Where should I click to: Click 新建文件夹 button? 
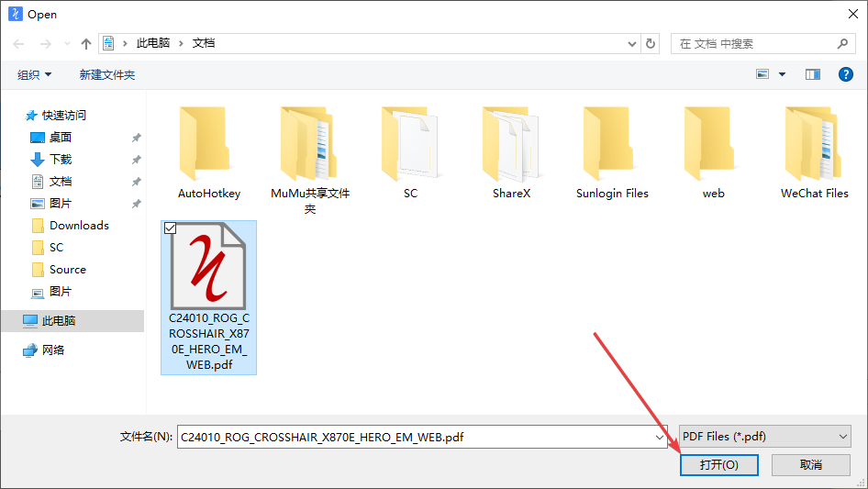106,74
